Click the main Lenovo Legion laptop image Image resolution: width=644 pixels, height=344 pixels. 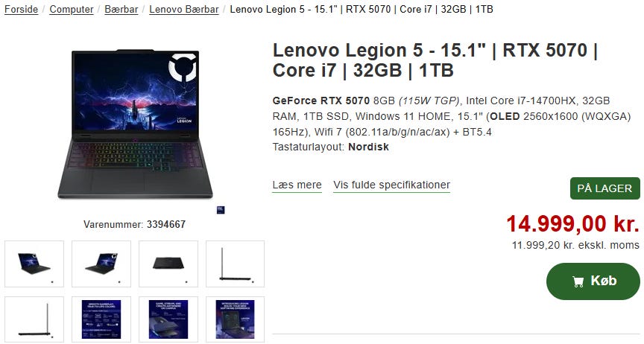point(135,124)
